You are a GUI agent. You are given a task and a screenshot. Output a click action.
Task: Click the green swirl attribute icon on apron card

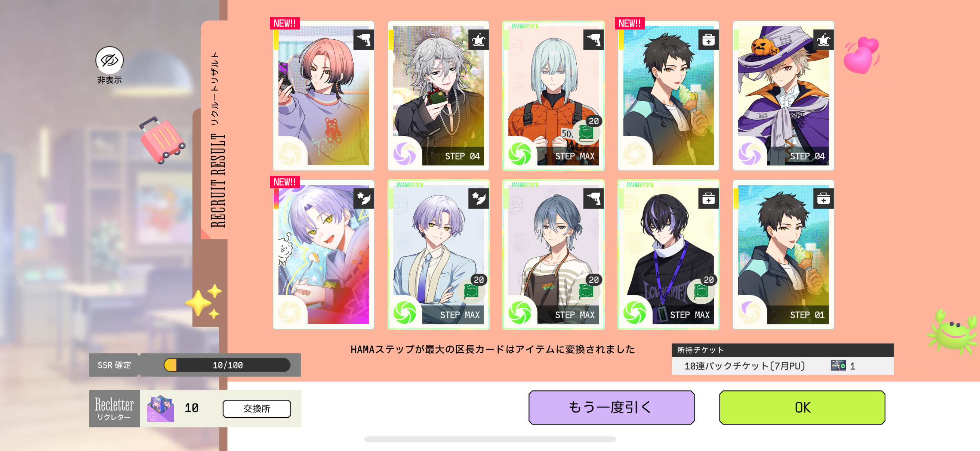click(x=520, y=312)
